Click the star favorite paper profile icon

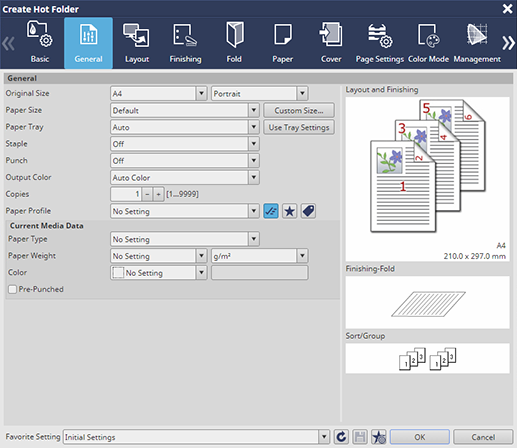[290, 211]
